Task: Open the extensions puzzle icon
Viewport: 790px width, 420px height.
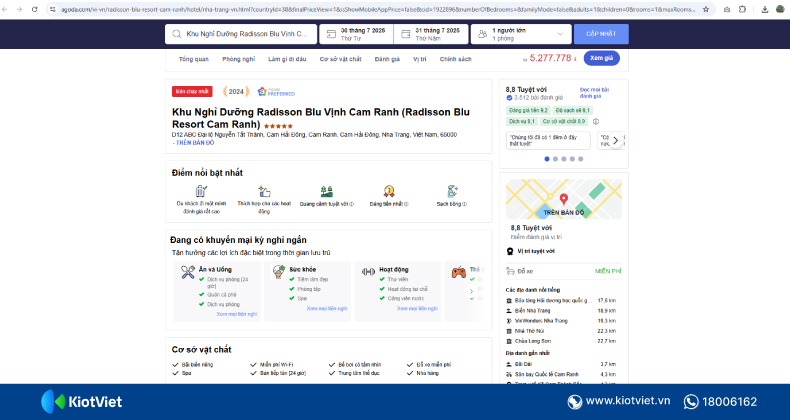Action: (x=742, y=9)
